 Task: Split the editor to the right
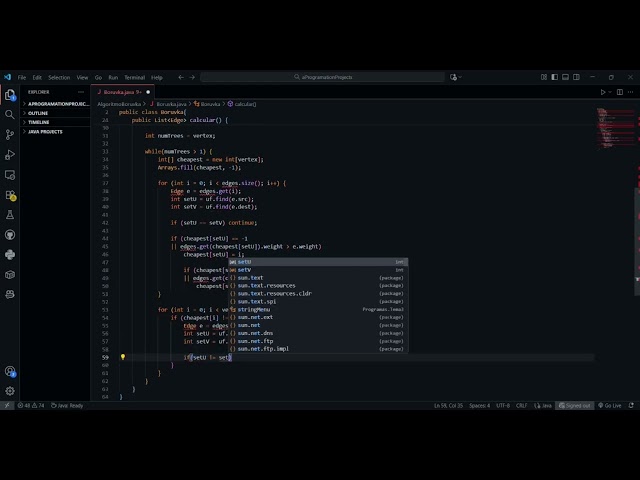pos(620,92)
